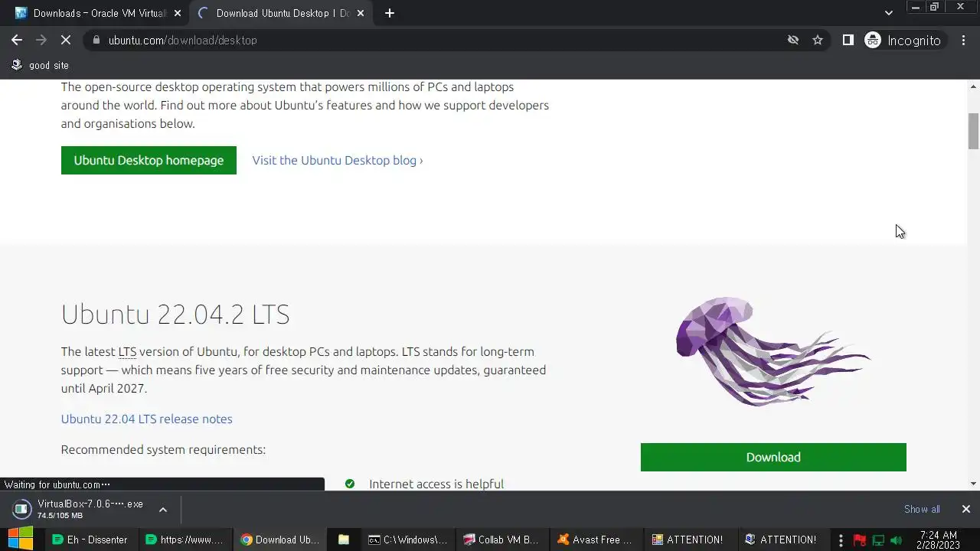This screenshot has width=980, height=551.
Task: Stop loading the Ubuntu download page
Action: point(66,40)
